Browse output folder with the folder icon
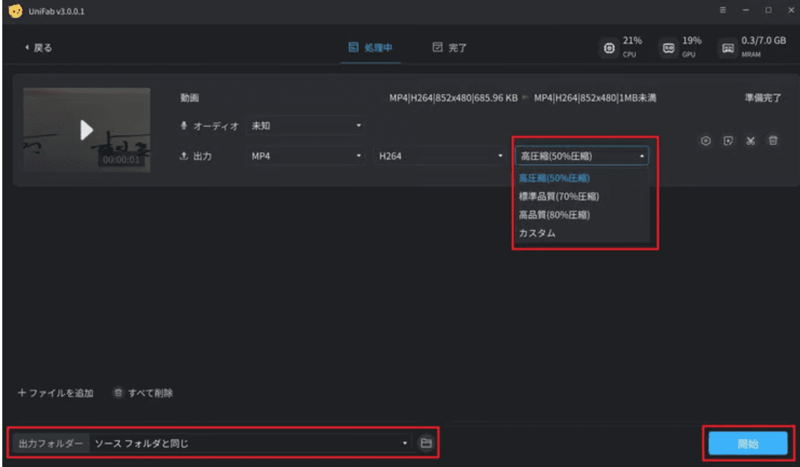This screenshot has height=467, width=800. (425, 442)
